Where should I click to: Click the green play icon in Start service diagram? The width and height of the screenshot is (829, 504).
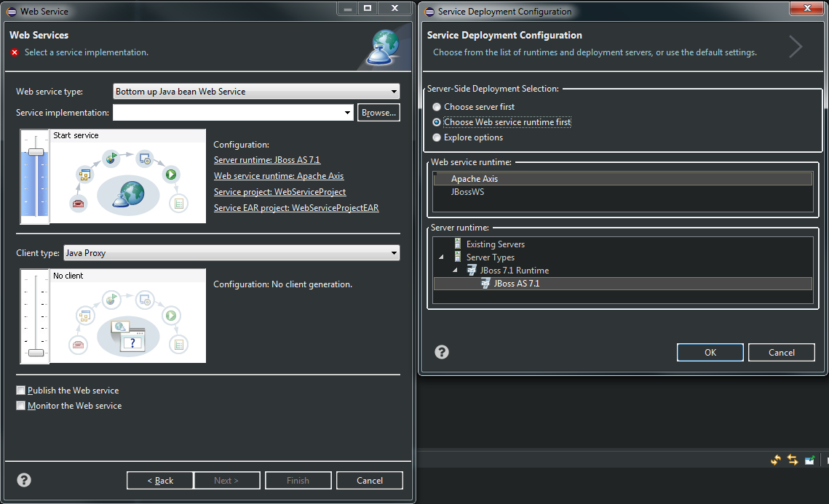pos(171,175)
